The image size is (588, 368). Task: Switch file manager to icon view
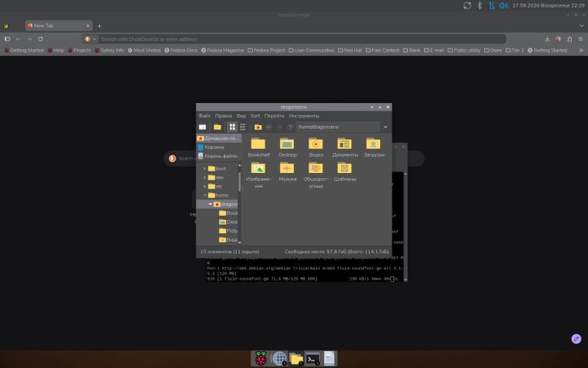(x=232, y=127)
